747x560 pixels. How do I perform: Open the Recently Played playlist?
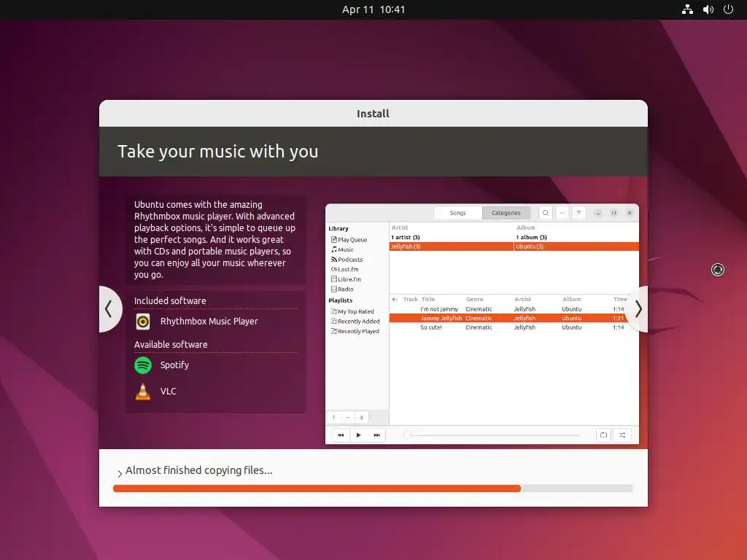click(x=355, y=332)
